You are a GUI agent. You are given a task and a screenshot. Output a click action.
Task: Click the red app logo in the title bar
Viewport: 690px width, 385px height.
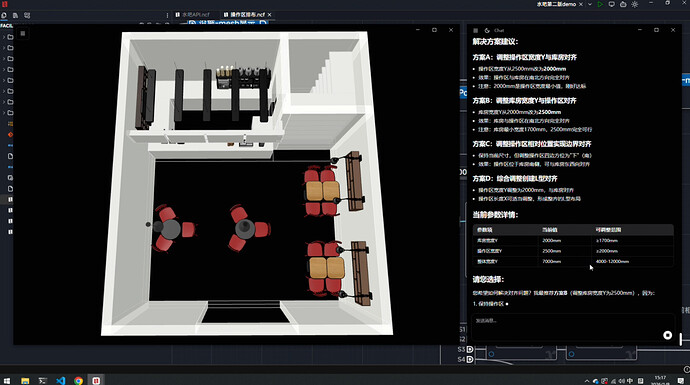(5, 4)
